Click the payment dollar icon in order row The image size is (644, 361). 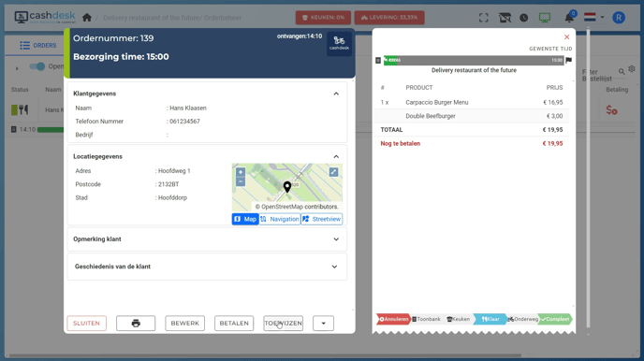[x=611, y=110]
